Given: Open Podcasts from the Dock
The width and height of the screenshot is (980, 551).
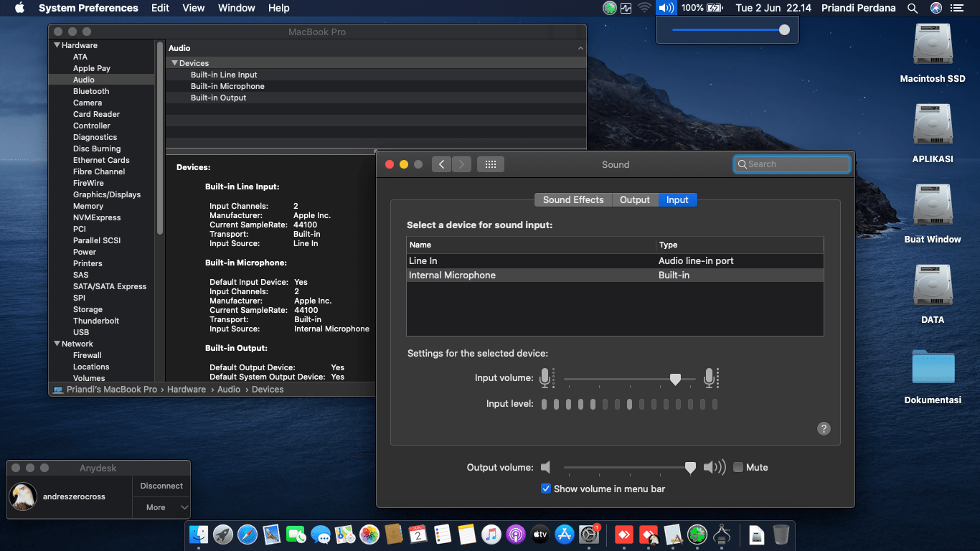Looking at the screenshot, I should pos(516,534).
